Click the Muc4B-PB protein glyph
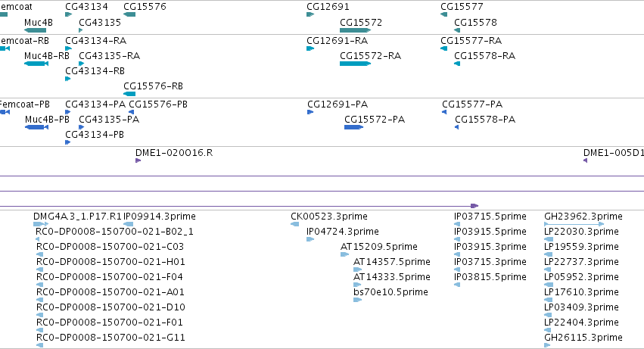Image resolution: width=644 pixels, height=349 pixels. coord(36,127)
